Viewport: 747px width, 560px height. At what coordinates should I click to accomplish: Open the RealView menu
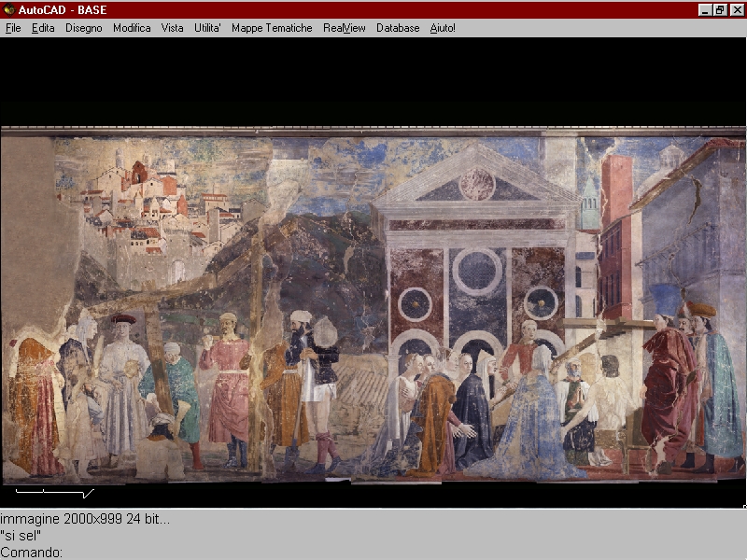coord(344,28)
